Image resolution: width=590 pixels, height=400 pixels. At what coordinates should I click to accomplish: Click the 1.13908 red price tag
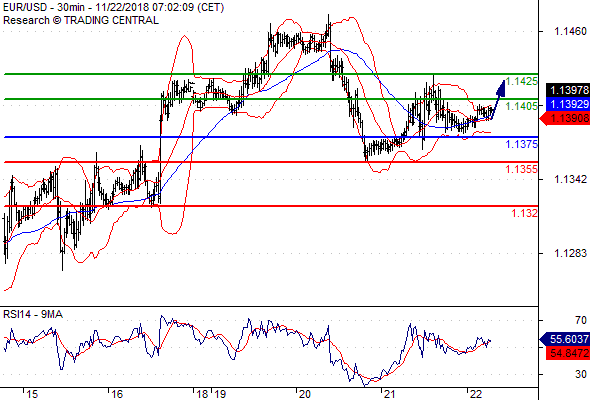565,119
